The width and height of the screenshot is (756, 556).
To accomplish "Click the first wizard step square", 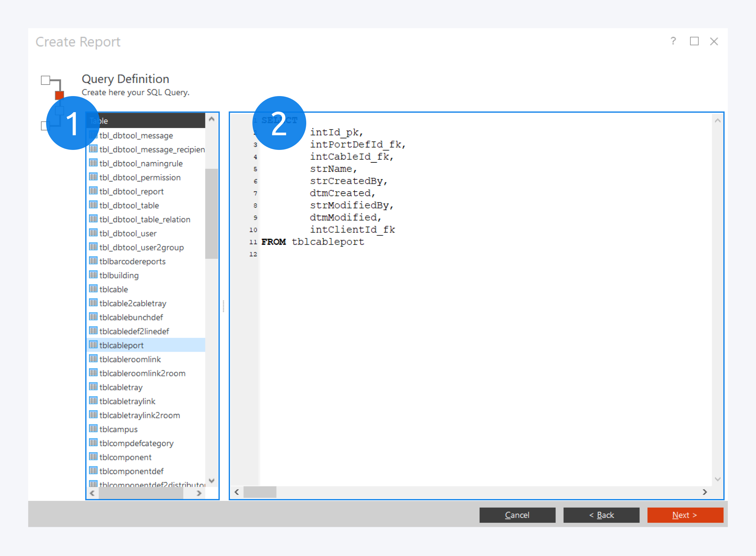I will click(45, 80).
